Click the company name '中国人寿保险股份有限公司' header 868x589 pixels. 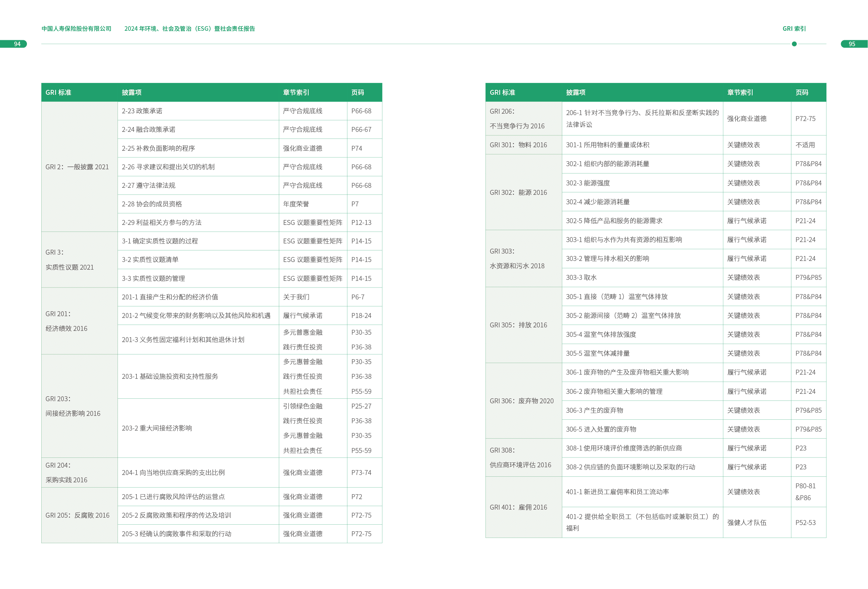tap(76, 29)
